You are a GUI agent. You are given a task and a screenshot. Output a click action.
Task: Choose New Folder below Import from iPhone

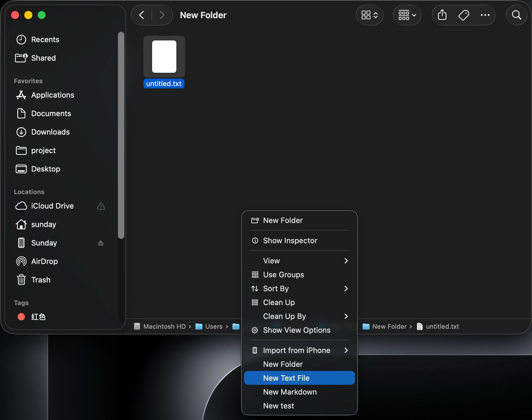[300, 364]
